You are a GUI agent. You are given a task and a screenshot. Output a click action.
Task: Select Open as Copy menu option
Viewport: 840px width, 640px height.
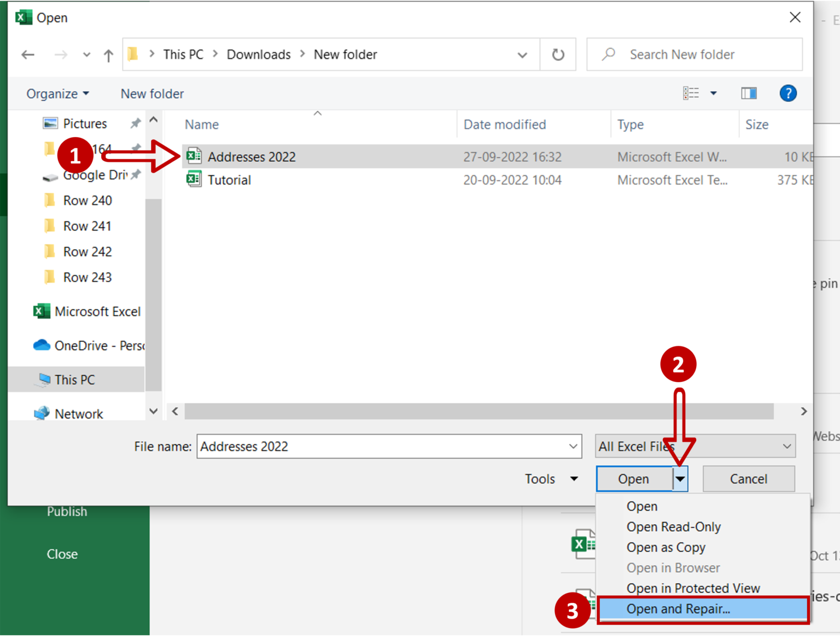click(x=666, y=547)
